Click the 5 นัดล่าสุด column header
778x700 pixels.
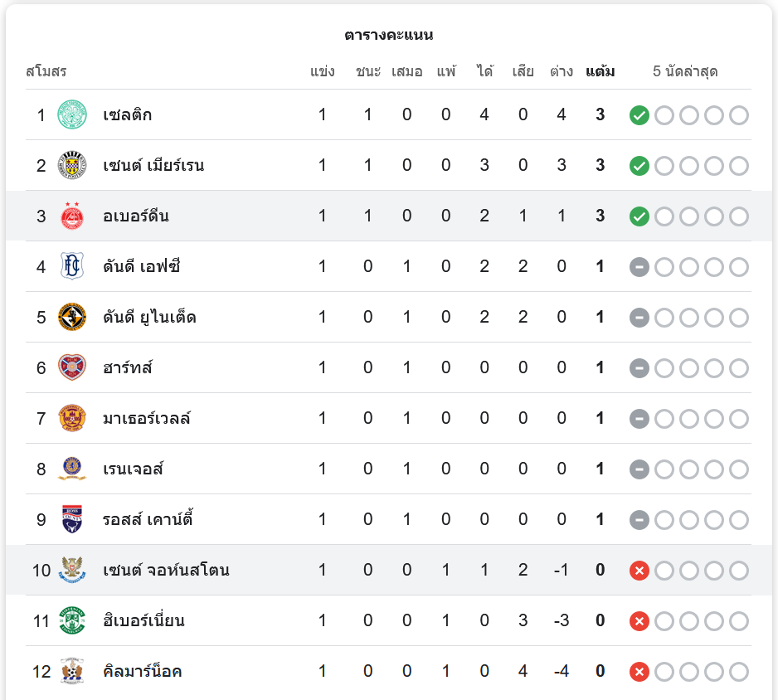point(685,71)
